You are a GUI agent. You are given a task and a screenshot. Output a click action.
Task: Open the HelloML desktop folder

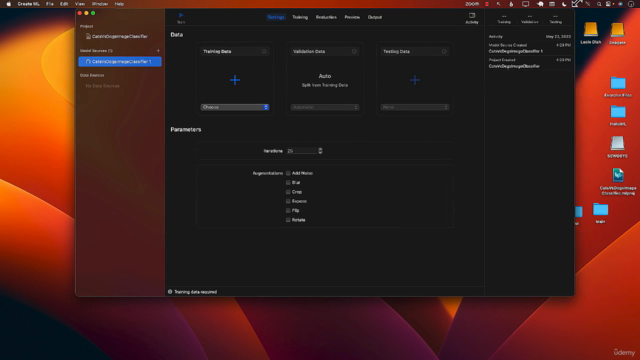point(618,112)
